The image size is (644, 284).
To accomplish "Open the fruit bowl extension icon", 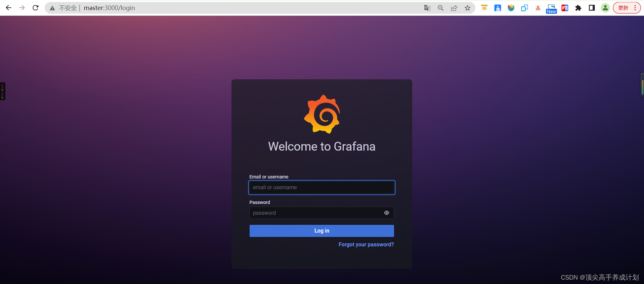I will (511, 8).
